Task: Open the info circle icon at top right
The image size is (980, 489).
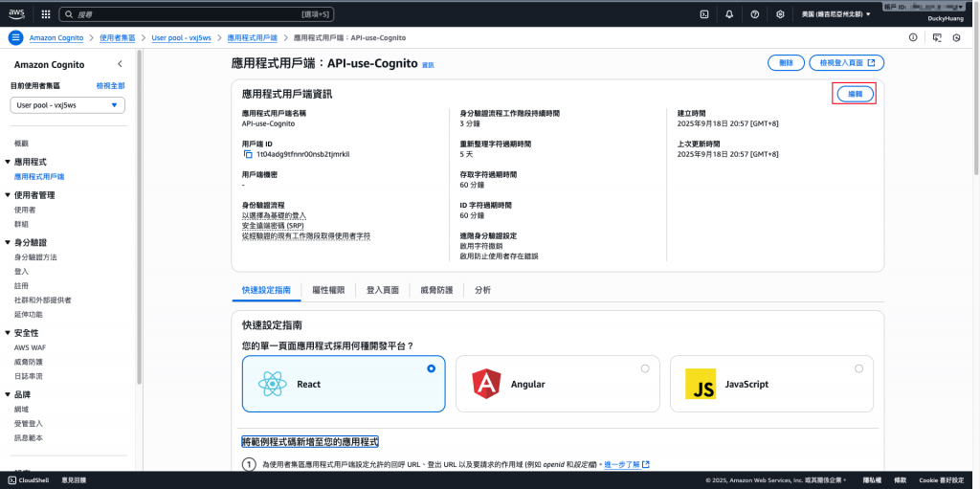Action: (x=913, y=37)
